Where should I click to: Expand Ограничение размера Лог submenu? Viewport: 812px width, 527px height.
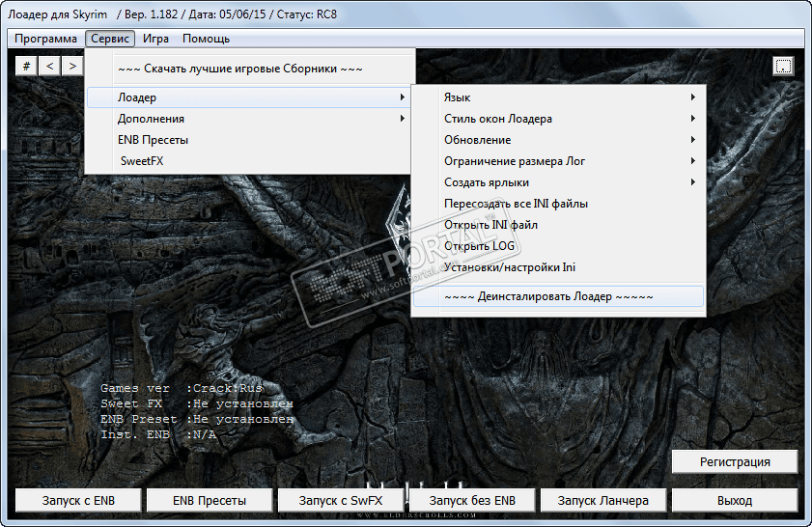558,161
